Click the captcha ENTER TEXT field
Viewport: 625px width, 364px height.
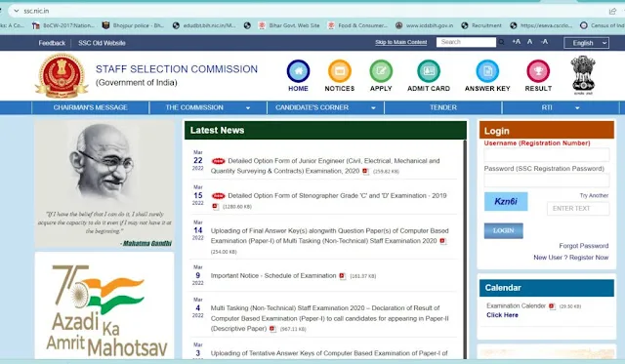tap(578, 208)
